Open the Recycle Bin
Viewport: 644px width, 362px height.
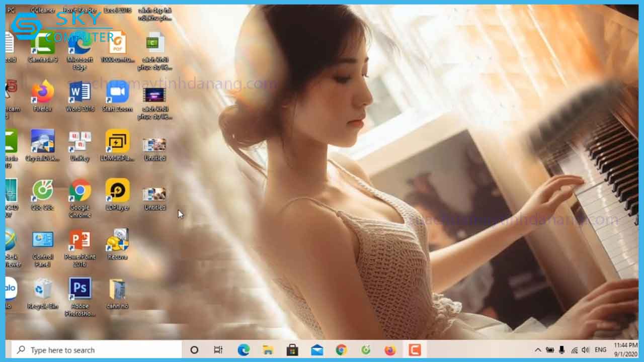coord(43,289)
